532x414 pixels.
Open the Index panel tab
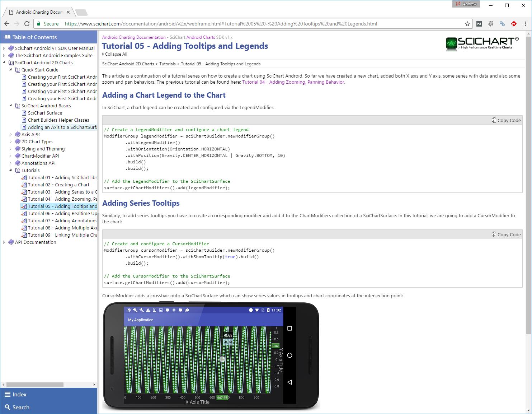point(48,394)
